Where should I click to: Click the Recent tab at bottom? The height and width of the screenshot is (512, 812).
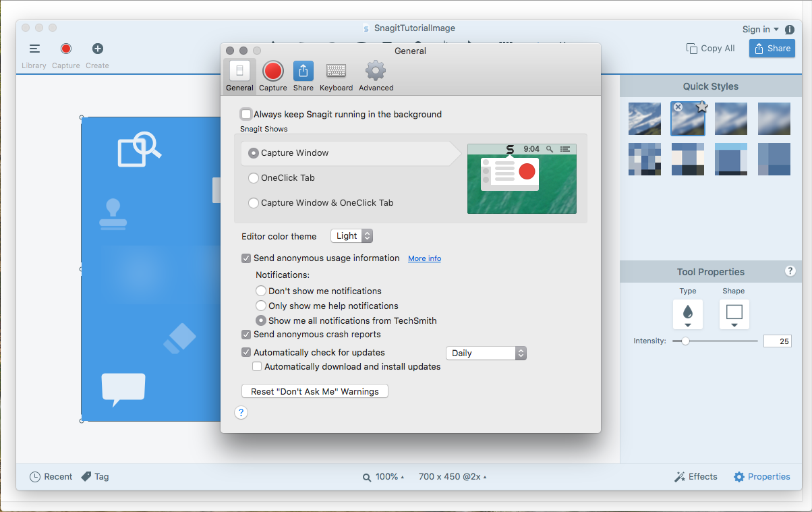click(51, 477)
